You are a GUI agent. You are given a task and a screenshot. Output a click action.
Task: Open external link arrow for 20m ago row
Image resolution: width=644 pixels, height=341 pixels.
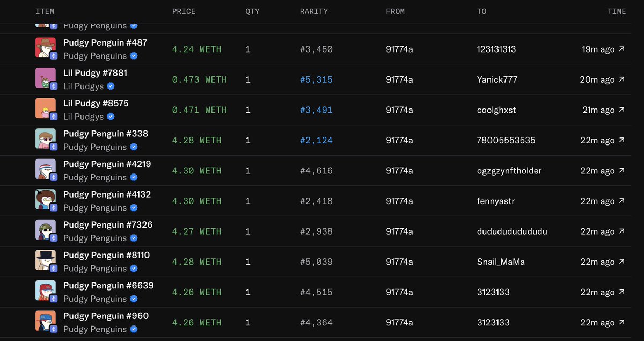pos(621,79)
